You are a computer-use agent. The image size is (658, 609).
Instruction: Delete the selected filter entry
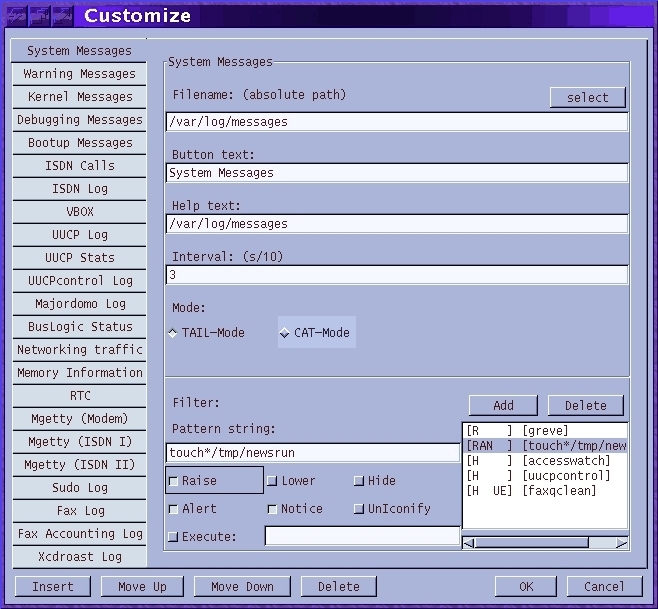coord(586,405)
